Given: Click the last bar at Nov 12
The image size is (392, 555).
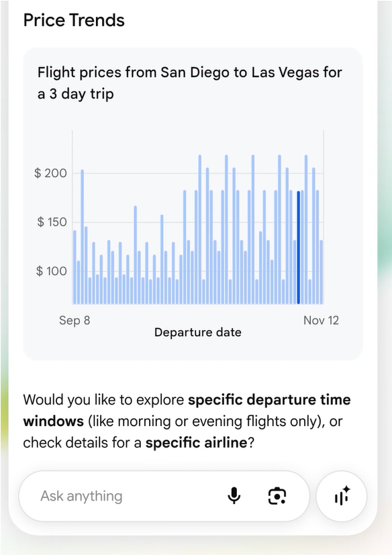Looking at the screenshot, I should coord(321,272).
